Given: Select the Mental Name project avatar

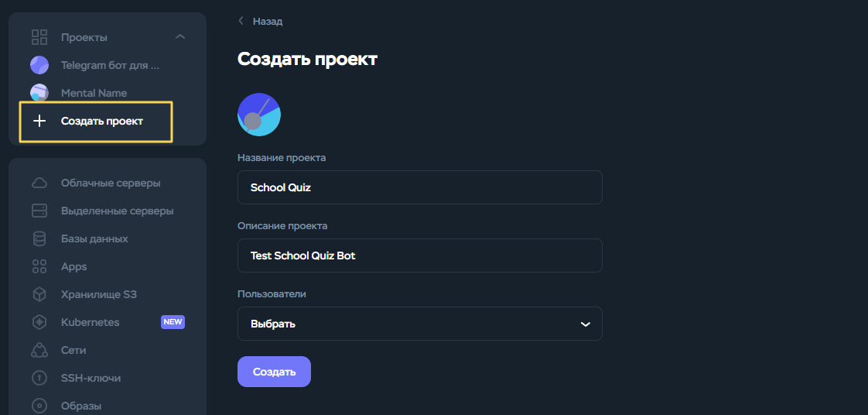Looking at the screenshot, I should pyautogui.click(x=39, y=93).
